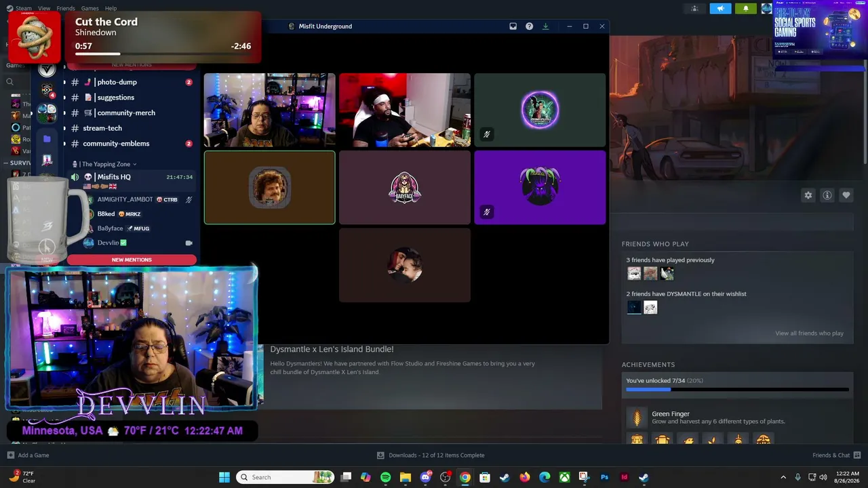Open the View menu in Steam
868x488 pixels.
(44, 8)
